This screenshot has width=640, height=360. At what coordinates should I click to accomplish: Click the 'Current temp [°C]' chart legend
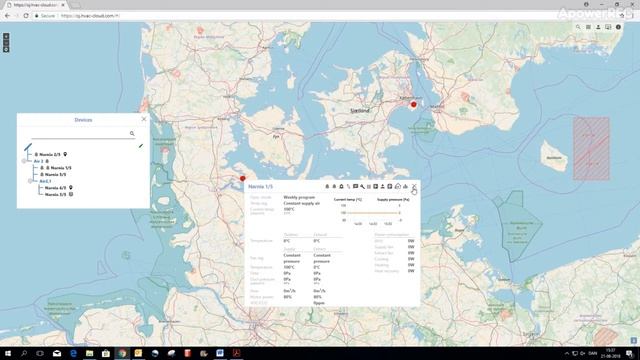point(348,200)
